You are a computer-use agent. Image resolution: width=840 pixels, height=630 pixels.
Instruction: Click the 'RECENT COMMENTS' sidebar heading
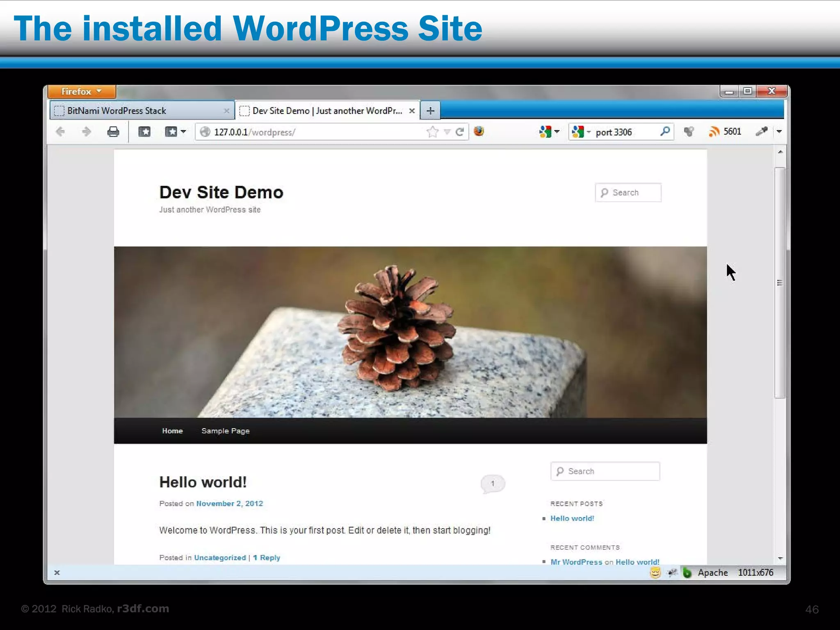585,548
